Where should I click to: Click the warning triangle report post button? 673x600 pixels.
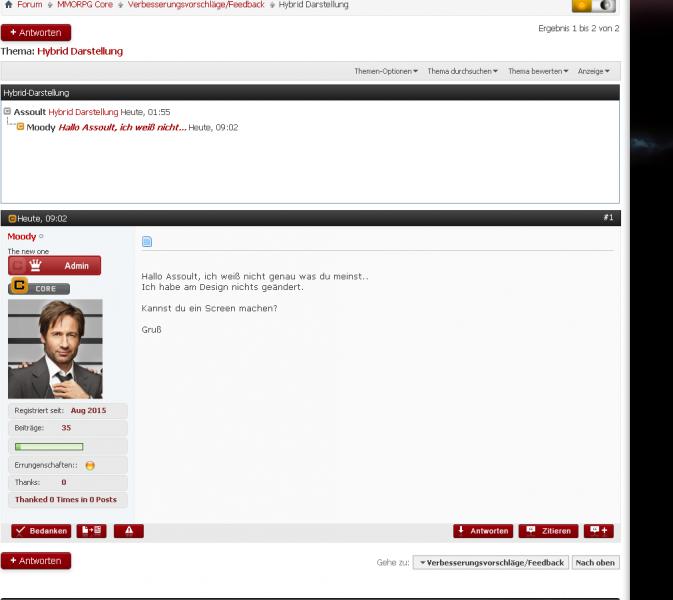click(x=128, y=531)
